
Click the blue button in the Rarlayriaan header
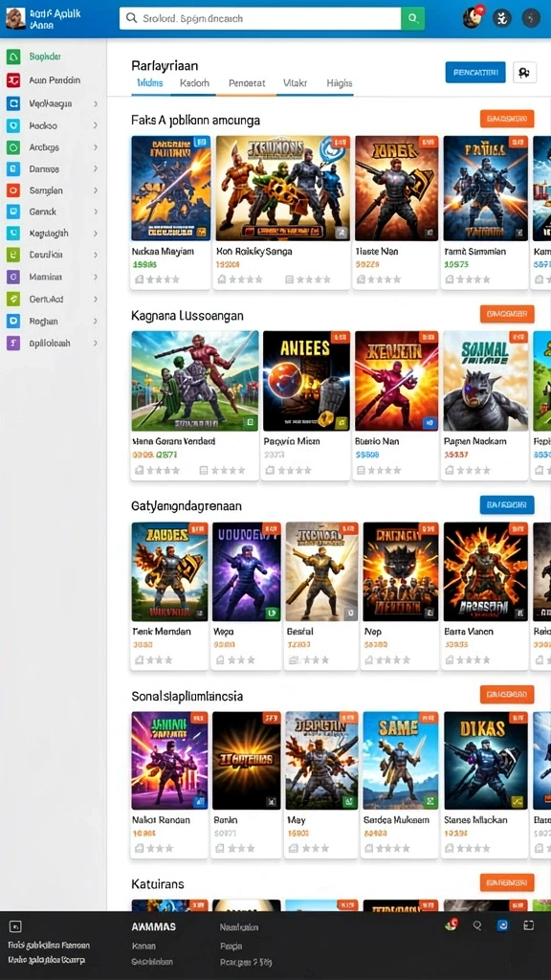[475, 73]
